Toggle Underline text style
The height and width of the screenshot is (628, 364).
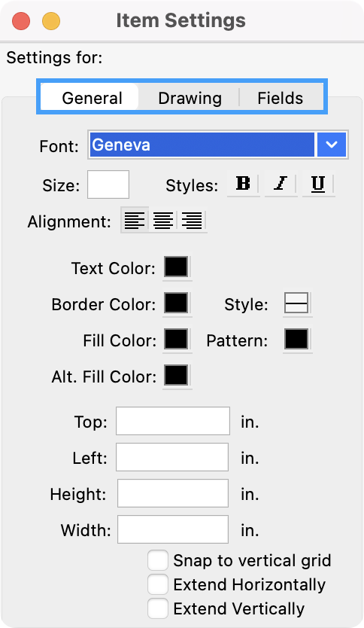click(318, 184)
